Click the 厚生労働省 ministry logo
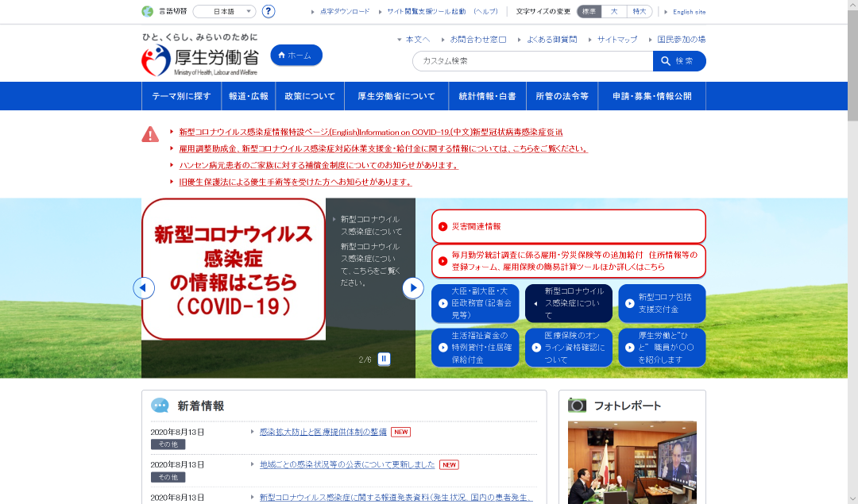 point(200,60)
